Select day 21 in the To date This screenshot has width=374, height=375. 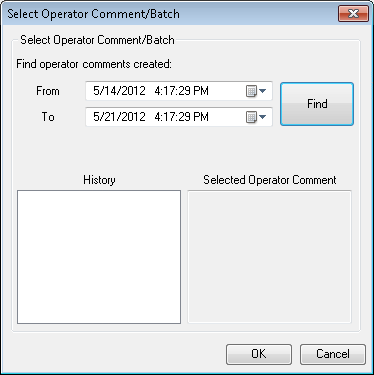coord(110,117)
